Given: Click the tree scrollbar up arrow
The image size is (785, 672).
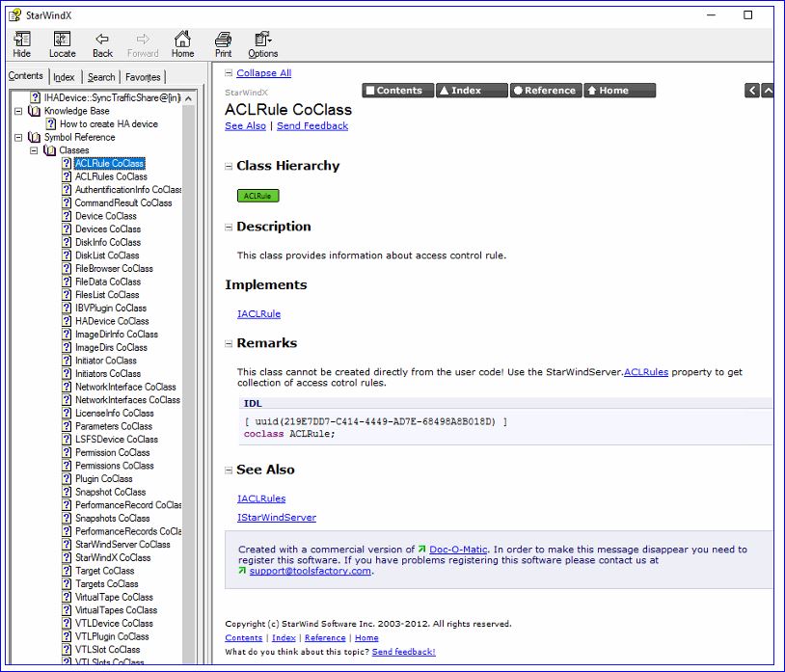Looking at the screenshot, I should [189, 98].
